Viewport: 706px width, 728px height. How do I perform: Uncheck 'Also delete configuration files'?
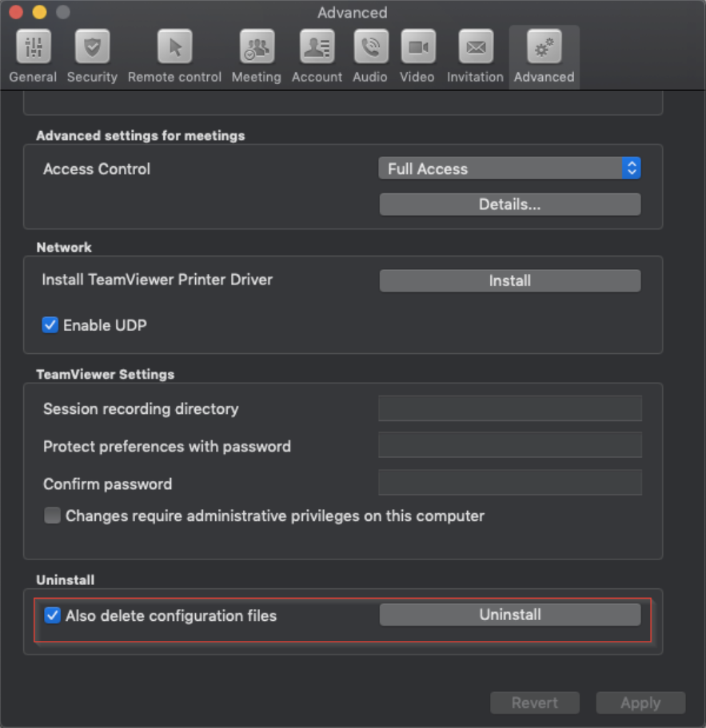pos(52,615)
